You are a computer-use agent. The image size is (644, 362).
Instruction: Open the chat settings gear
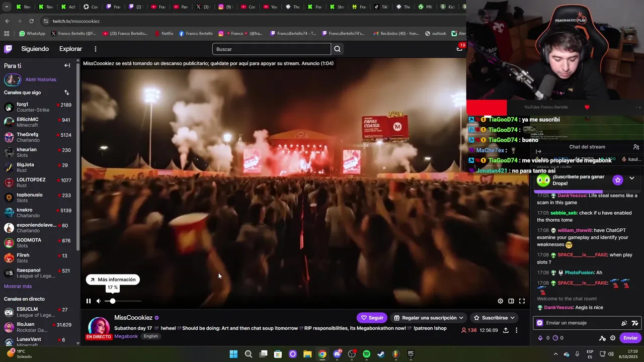pos(613,338)
